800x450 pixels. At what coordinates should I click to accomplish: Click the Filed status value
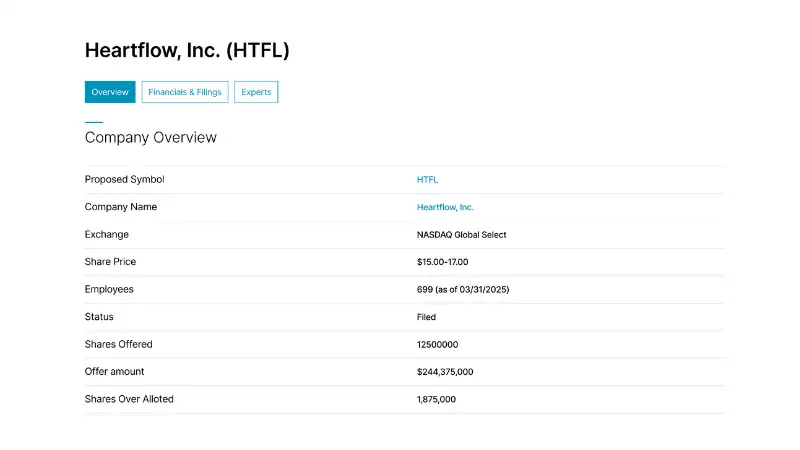point(426,317)
